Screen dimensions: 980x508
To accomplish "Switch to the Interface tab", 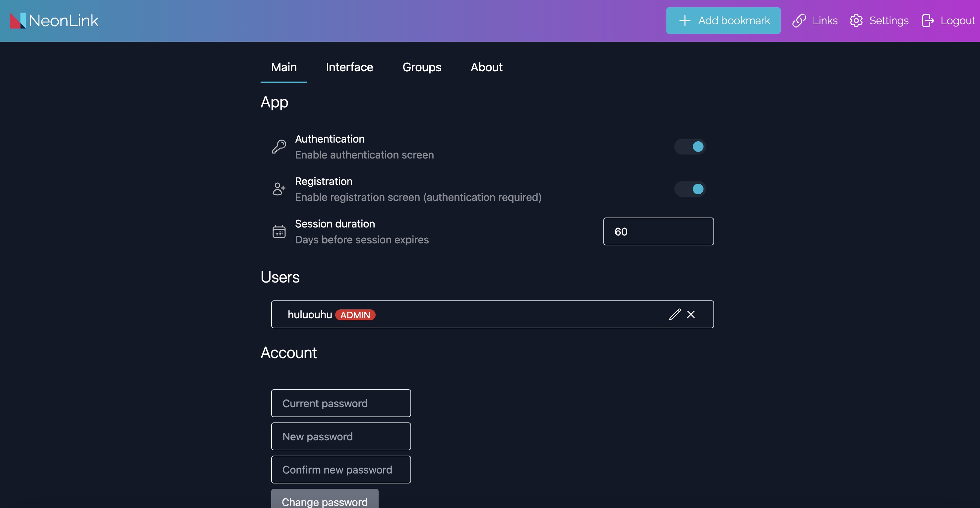I will [349, 67].
